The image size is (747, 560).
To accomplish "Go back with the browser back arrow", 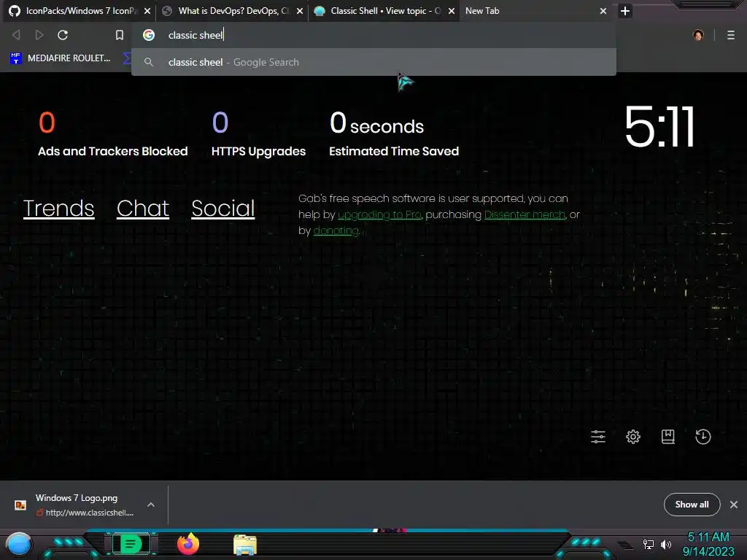I will 16,35.
